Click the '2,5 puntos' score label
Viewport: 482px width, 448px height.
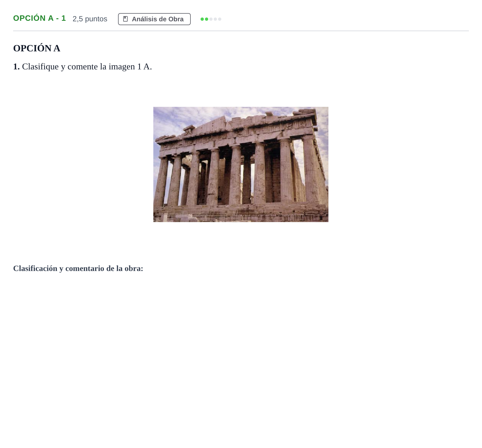click(x=90, y=19)
